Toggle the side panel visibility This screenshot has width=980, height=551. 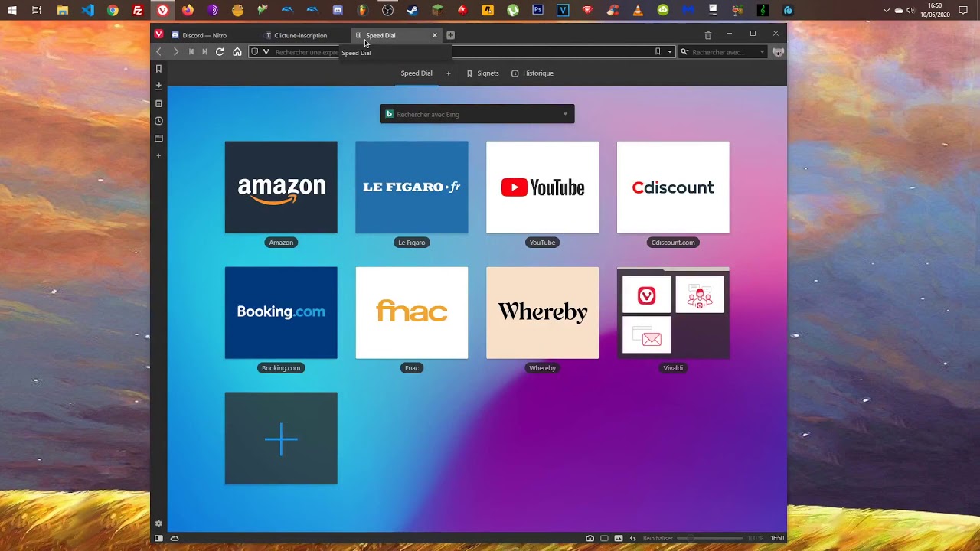tap(158, 539)
